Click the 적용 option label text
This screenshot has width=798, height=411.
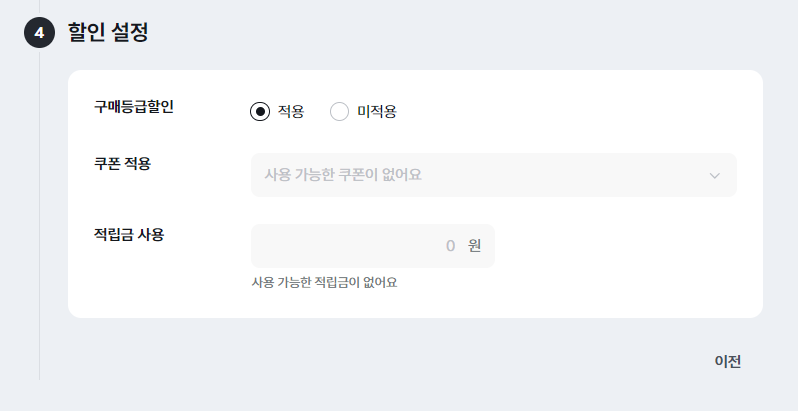(291, 111)
